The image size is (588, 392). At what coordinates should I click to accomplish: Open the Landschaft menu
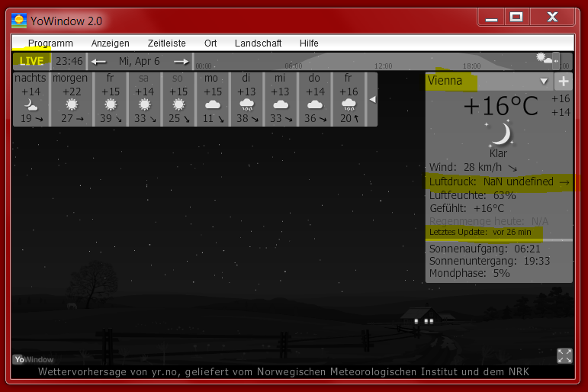[x=258, y=43]
